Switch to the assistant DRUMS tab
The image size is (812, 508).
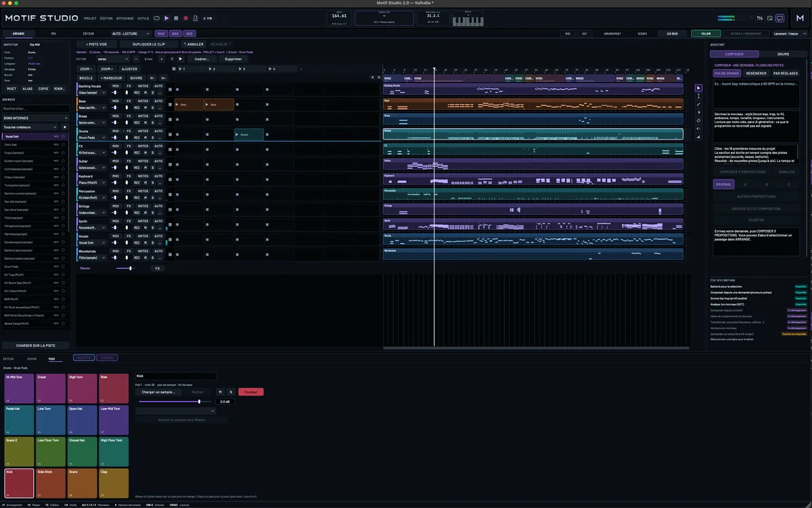(783, 54)
